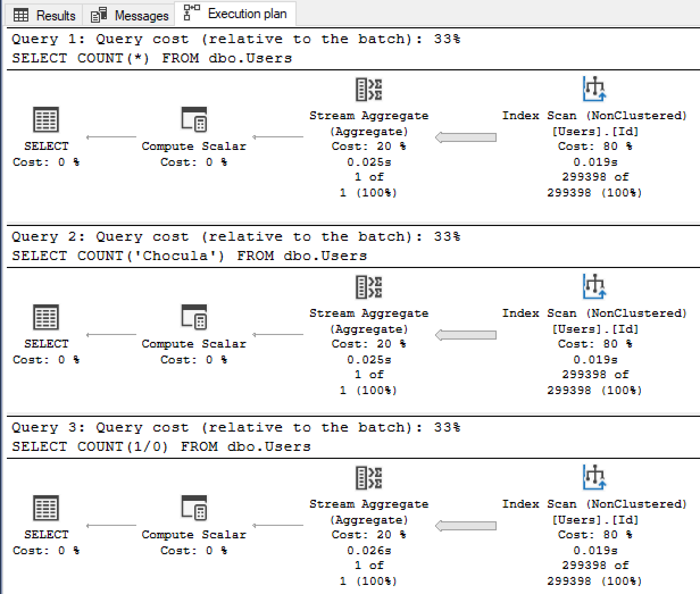
Task: Select the SELECT operator icon in Query 2
Action: tap(45, 317)
